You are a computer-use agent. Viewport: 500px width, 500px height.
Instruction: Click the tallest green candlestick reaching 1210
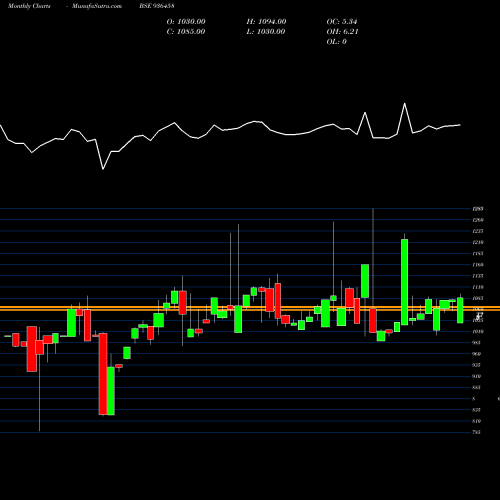(404, 282)
